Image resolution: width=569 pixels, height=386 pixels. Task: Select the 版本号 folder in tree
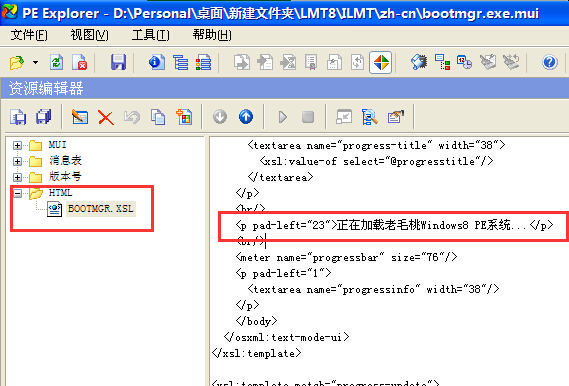[x=65, y=177]
